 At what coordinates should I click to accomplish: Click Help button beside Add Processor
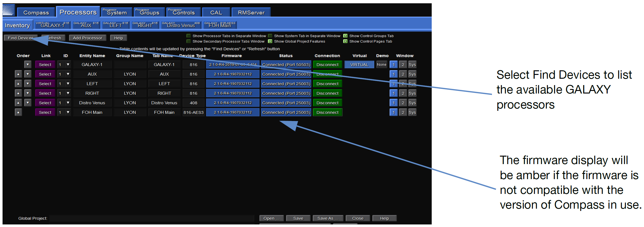point(118,38)
